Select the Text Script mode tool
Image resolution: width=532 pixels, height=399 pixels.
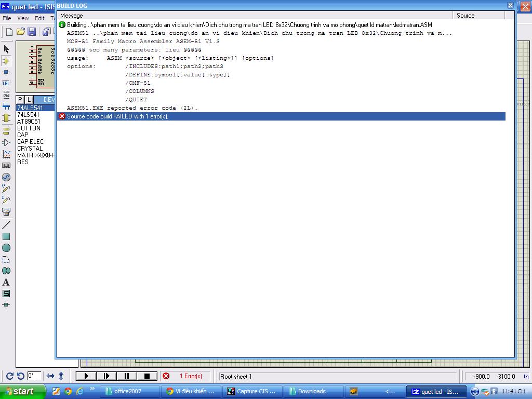coord(6,95)
